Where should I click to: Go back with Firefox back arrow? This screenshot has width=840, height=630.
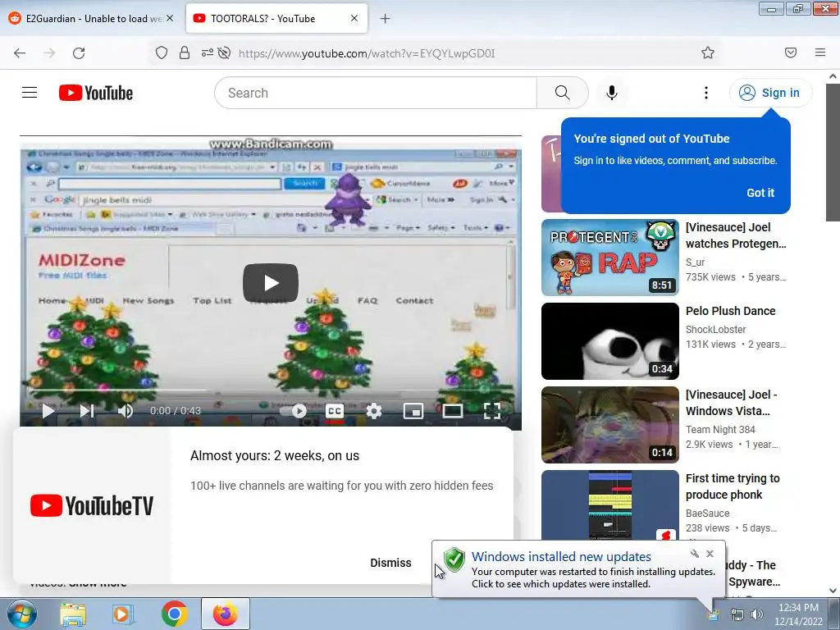point(20,53)
